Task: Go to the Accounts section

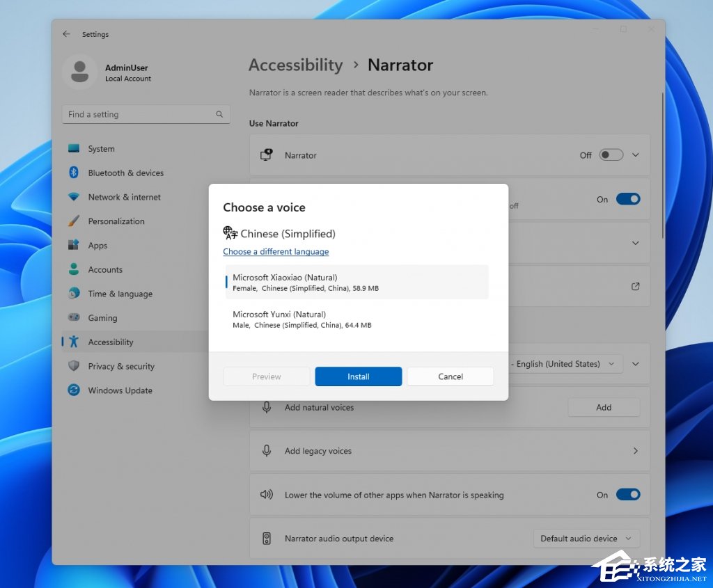Action: 105,270
